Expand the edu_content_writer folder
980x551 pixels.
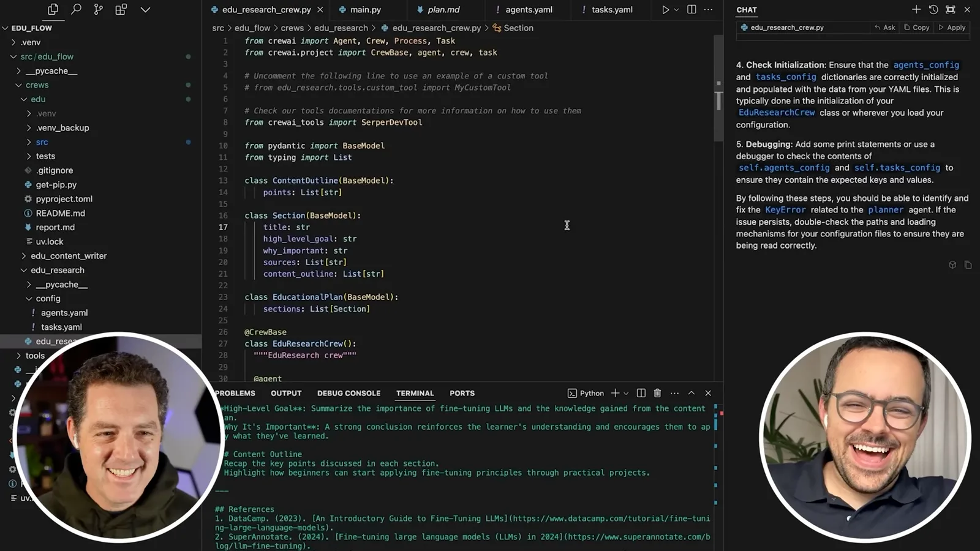[24, 256]
